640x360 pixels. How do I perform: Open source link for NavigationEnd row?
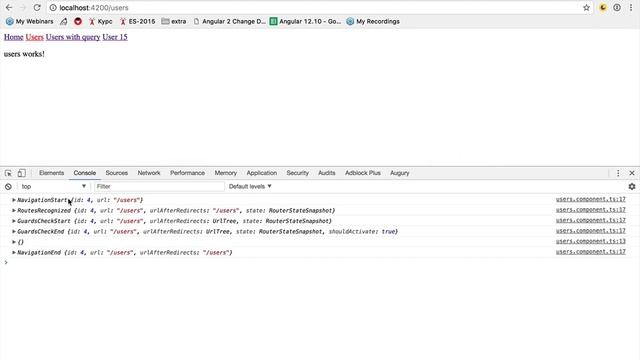pos(590,252)
